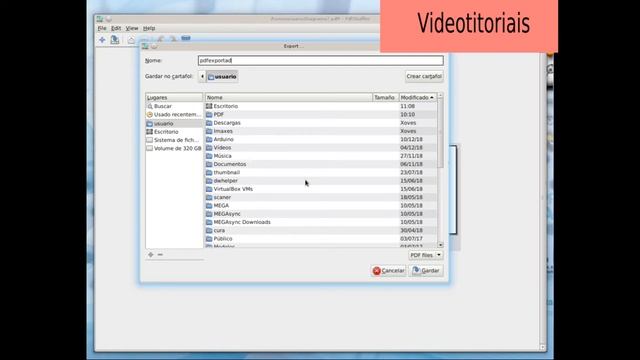This screenshot has height=360, width=640.
Task: Open the Edit menu in PdfShuffler window
Action: 116,28
